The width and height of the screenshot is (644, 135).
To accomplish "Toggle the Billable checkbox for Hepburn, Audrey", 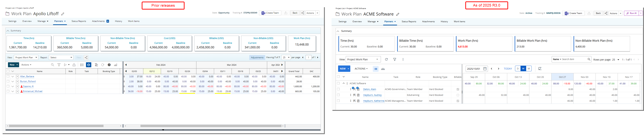I will pyautogui.click(x=458, y=95).
